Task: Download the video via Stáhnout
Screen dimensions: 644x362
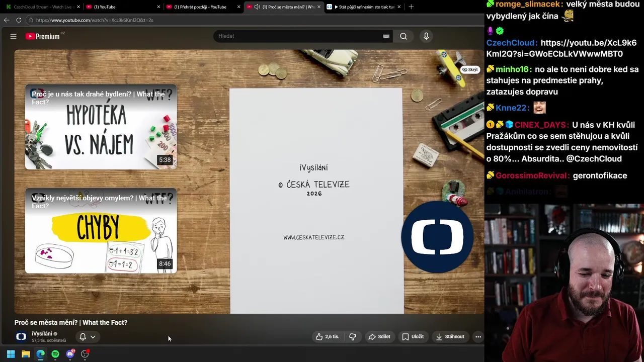Action: click(450, 337)
